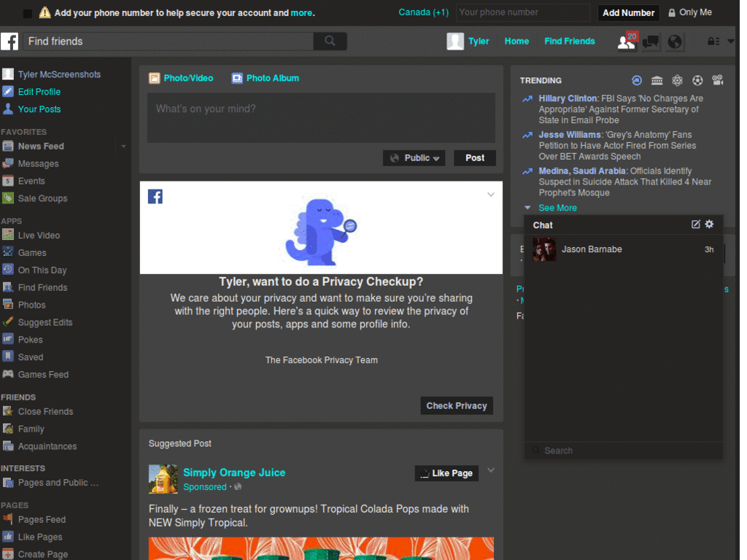
Task: Open Simply Orange Juice post options chevron
Action: click(x=491, y=470)
